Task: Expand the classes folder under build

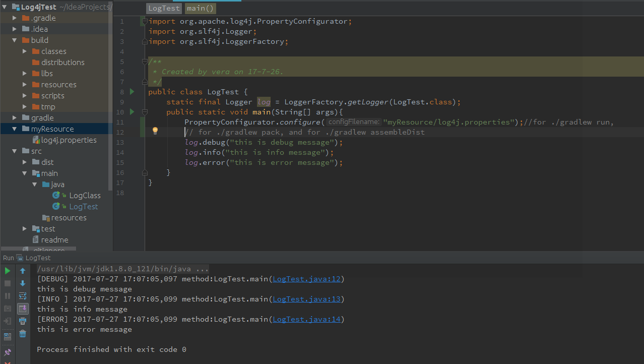Action: (x=25, y=51)
